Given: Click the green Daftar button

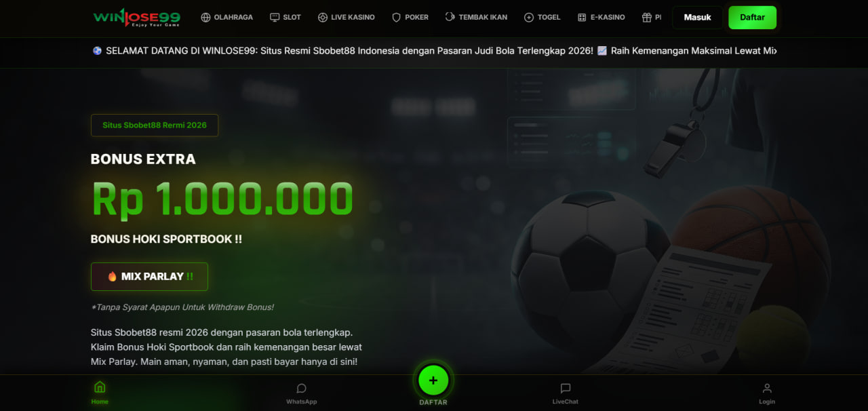Looking at the screenshot, I should [752, 17].
